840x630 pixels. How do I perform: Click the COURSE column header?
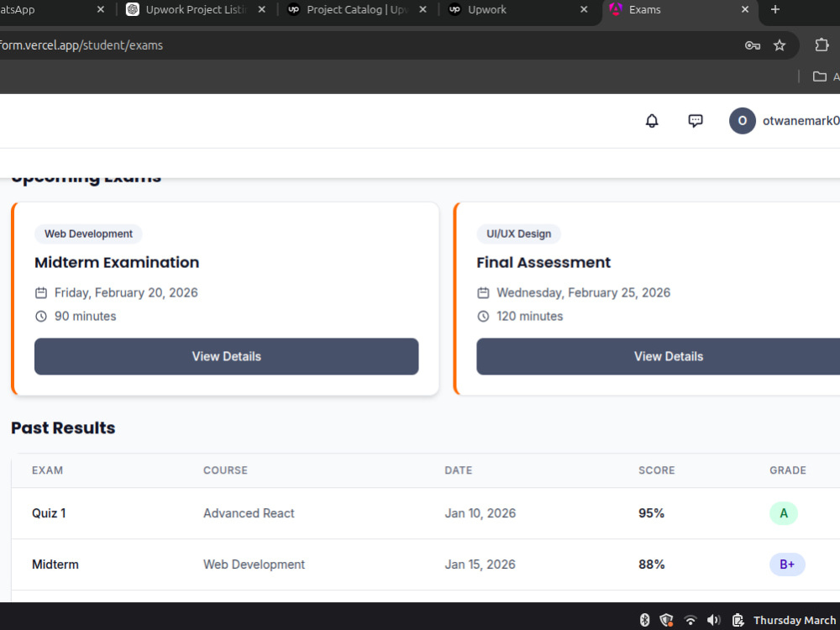click(x=225, y=470)
